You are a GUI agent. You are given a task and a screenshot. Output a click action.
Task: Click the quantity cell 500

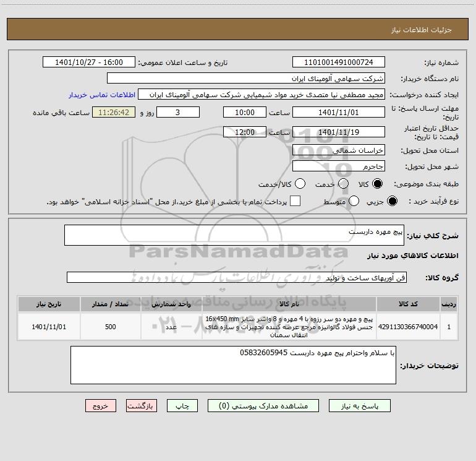pos(111,327)
